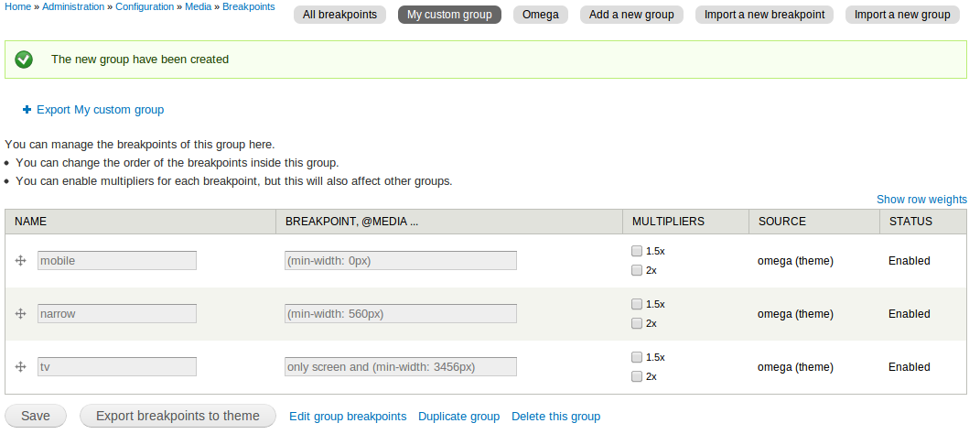This screenshot has width=980, height=434.
Task: Click Export breakpoints to theme button
Action: click(x=178, y=416)
